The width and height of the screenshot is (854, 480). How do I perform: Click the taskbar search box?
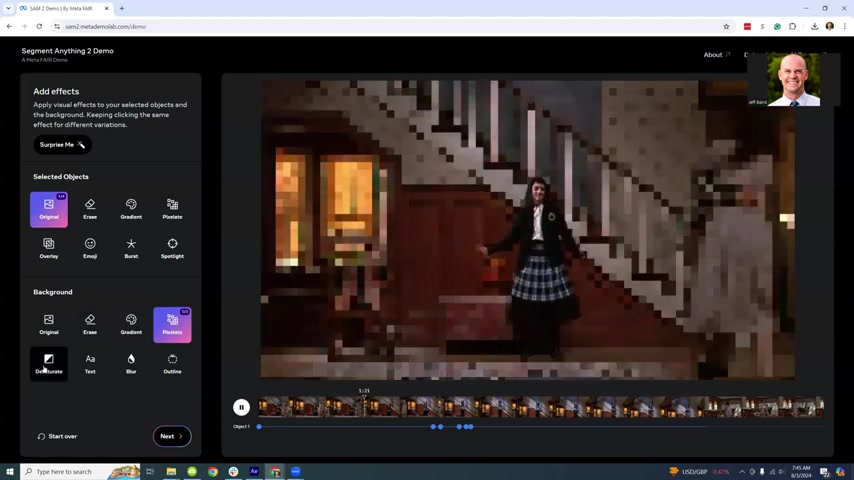point(80,471)
